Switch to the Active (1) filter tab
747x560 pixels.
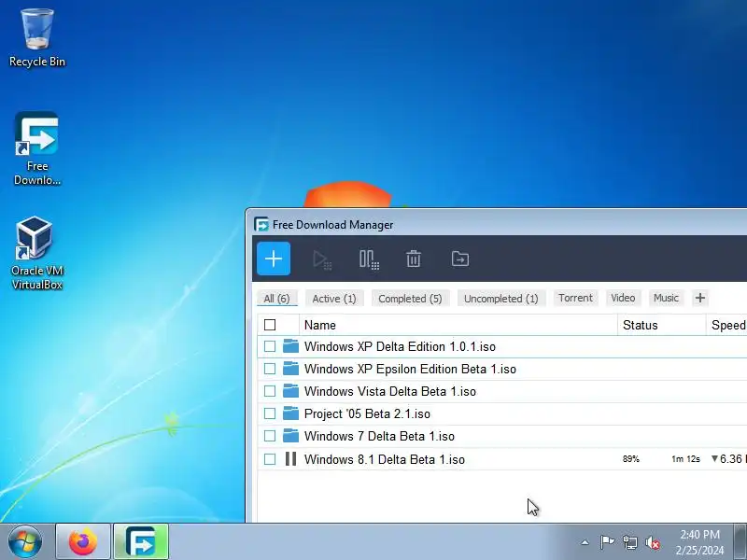click(x=334, y=299)
